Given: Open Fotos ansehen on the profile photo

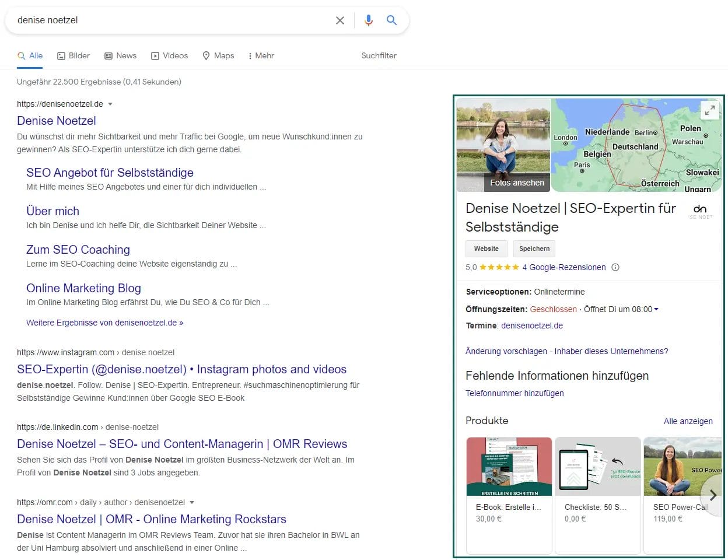Looking at the screenshot, I should click(517, 183).
